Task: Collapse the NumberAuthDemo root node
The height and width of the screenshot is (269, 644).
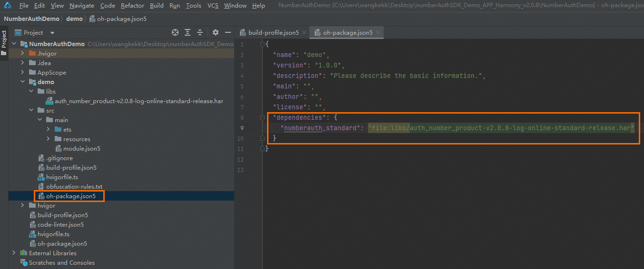Action: point(14,44)
